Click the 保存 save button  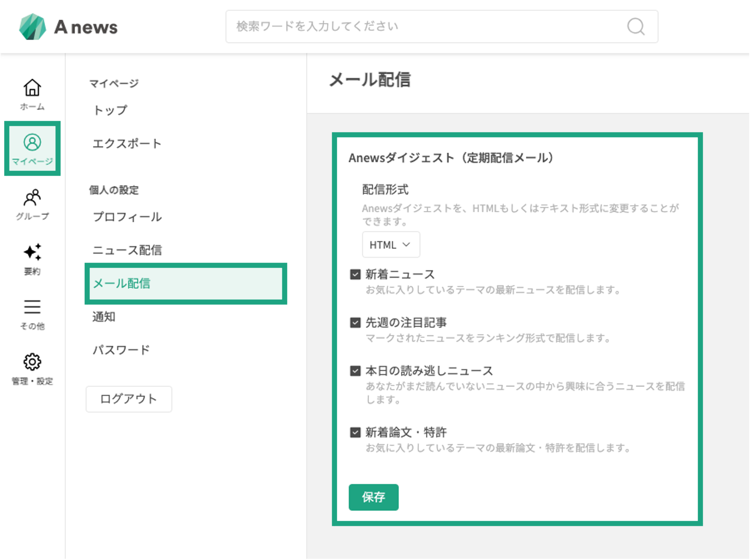tap(373, 497)
